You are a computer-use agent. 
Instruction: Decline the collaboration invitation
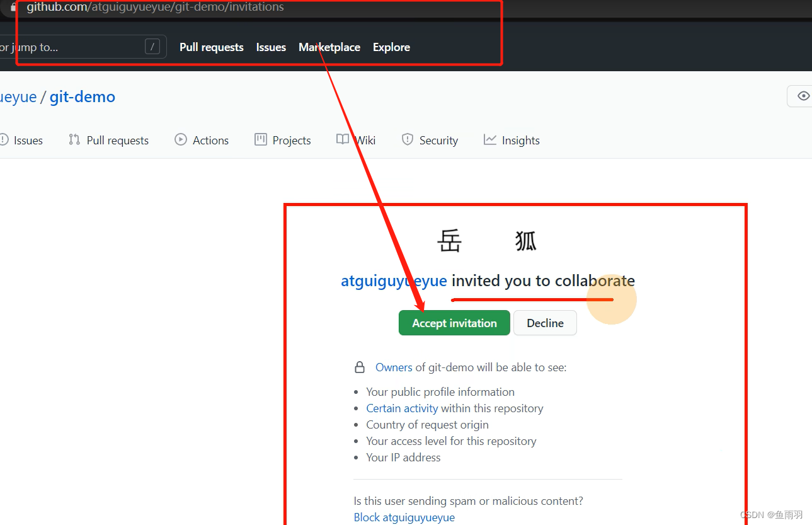[x=545, y=323]
